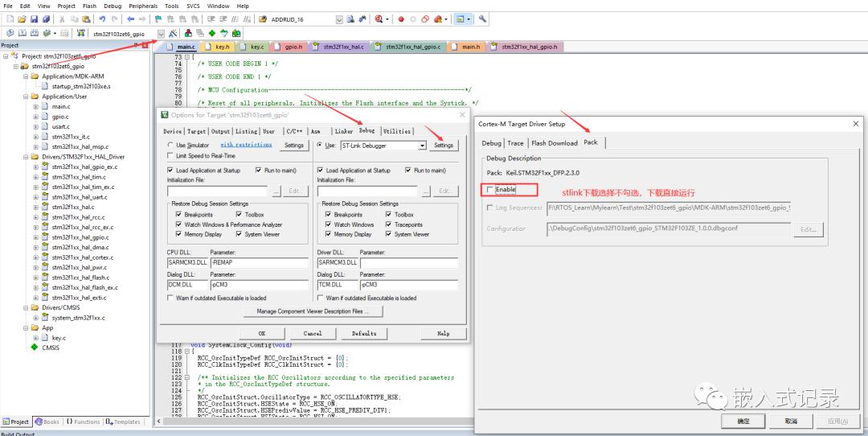Toggle Tracepoints checkbox in debug settings
The width and height of the screenshot is (868, 436).
point(389,224)
